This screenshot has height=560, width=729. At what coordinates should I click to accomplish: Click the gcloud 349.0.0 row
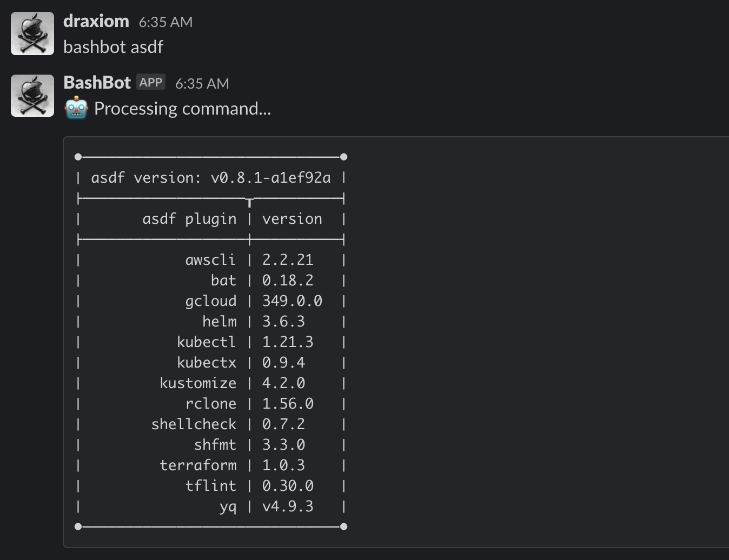pos(211,301)
